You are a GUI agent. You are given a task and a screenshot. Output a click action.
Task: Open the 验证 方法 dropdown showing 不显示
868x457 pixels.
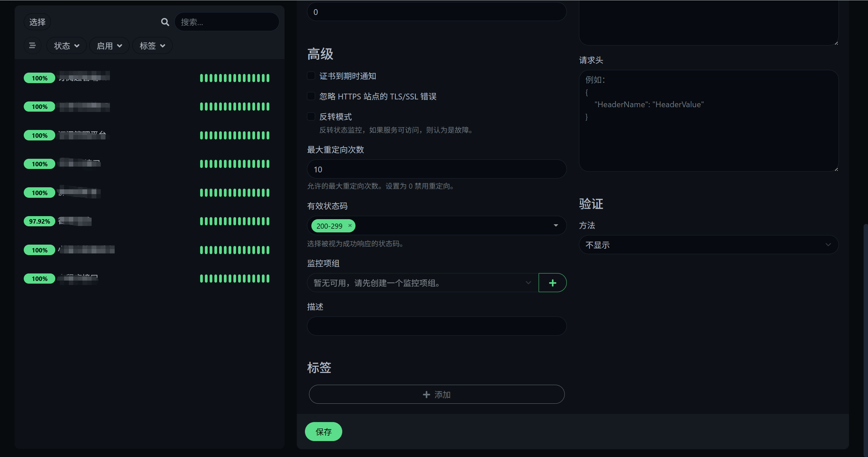point(708,245)
